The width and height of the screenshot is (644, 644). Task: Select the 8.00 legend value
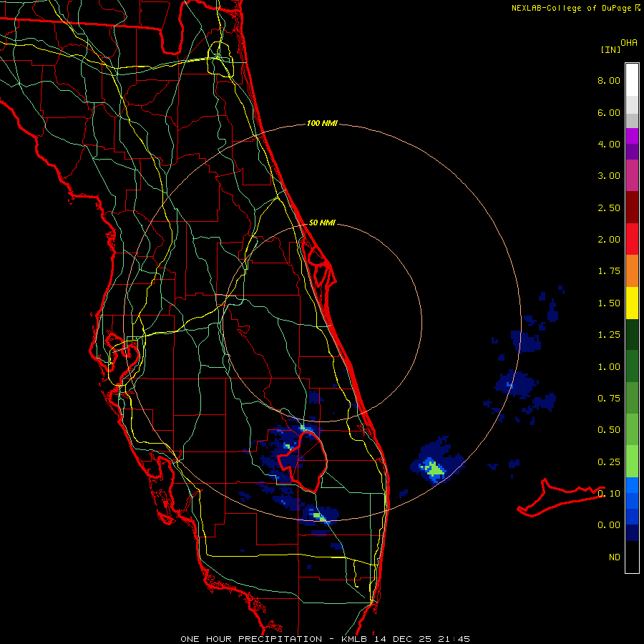tap(609, 80)
